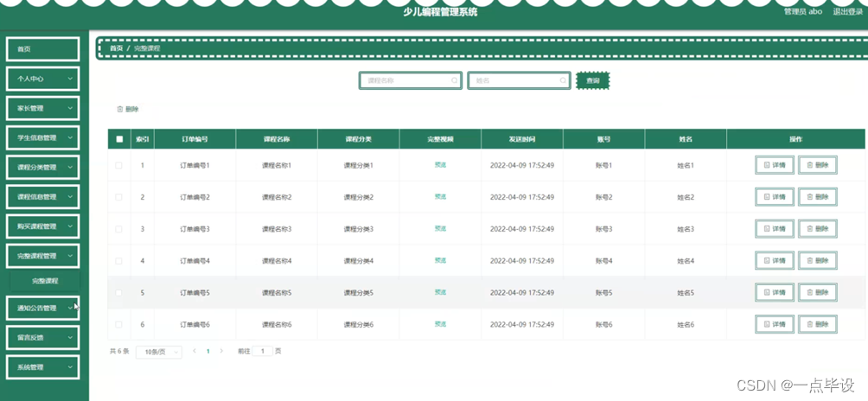Click the 课程名称3 cell
The height and width of the screenshot is (401, 868).
tap(277, 229)
